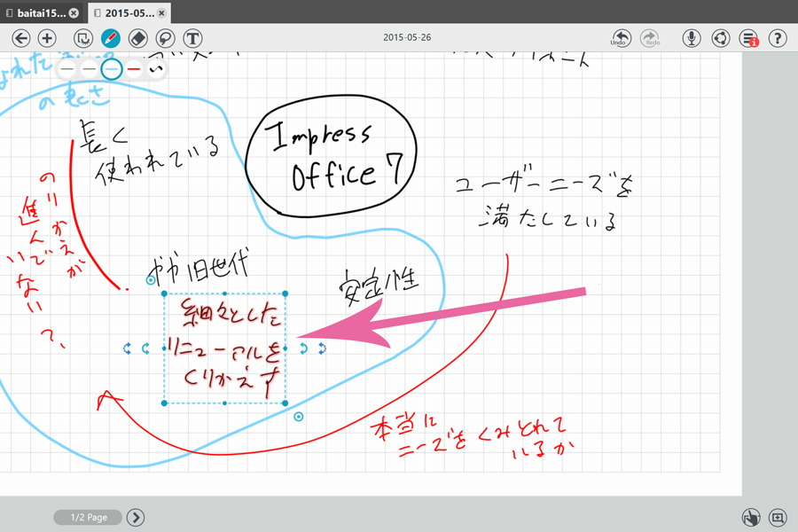Pick the red pen color swatch

134,68
